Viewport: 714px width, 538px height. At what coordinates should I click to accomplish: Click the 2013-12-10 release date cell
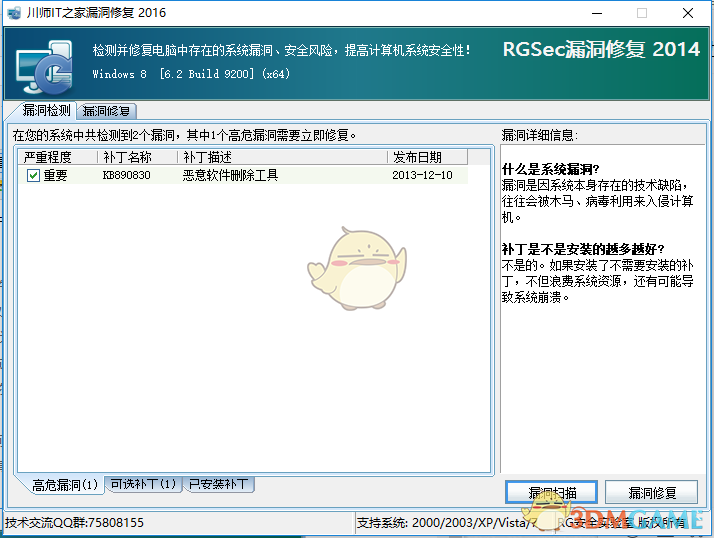click(x=423, y=175)
